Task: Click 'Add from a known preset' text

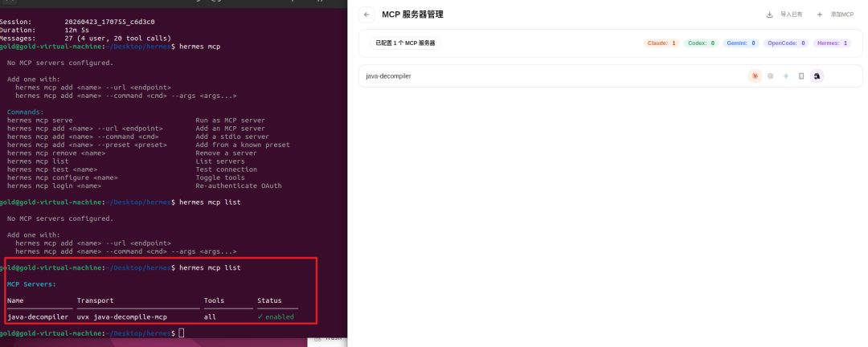Action: click(243, 145)
